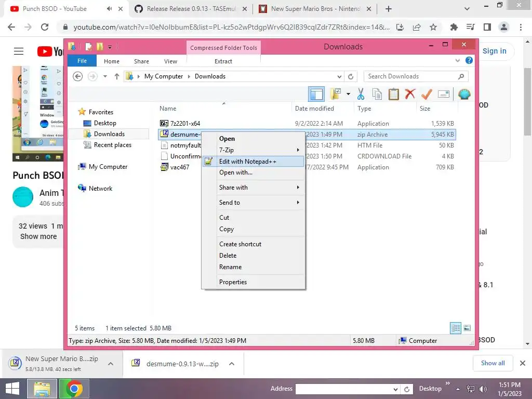This screenshot has height=399, width=532.
Task: Bookmark this page with star icon
Action: tap(433, 27)
